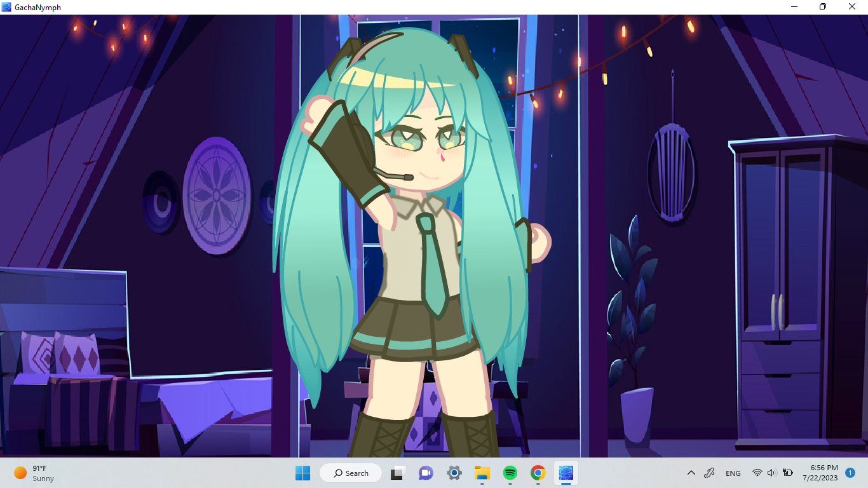Click the taskbar Search box

tap(351, 473)
